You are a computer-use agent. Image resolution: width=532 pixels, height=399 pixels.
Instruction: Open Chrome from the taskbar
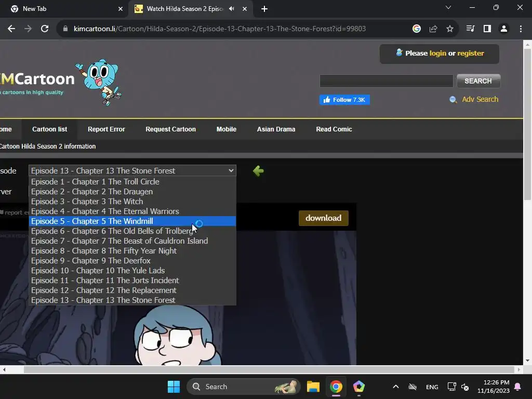[336, 387]
